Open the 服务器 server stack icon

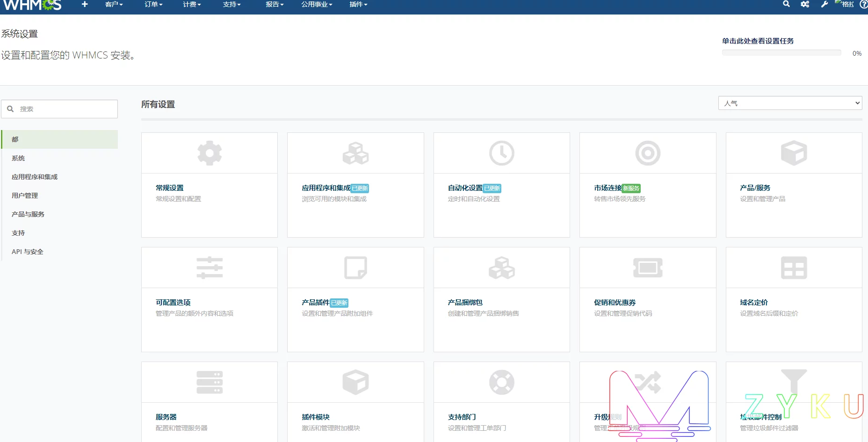pos(210,382)
